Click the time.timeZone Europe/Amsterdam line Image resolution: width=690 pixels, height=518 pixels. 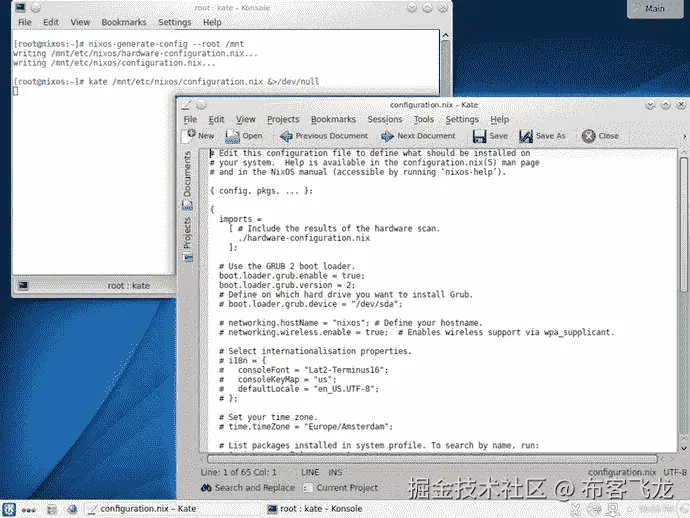pos(306,426)
